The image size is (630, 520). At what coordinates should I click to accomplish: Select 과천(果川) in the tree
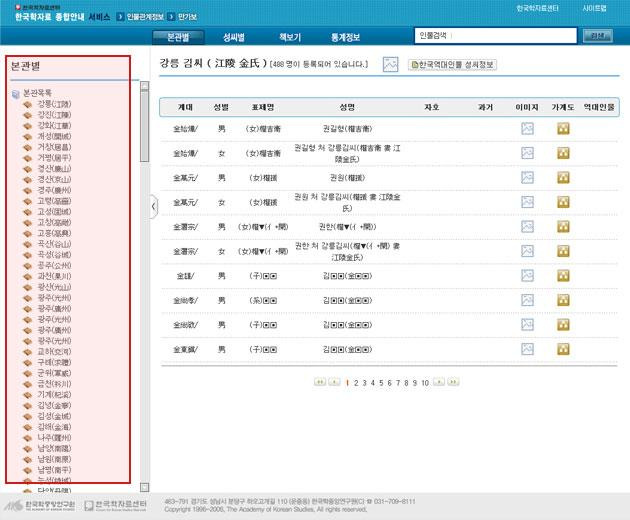click(x=54, y=276)
